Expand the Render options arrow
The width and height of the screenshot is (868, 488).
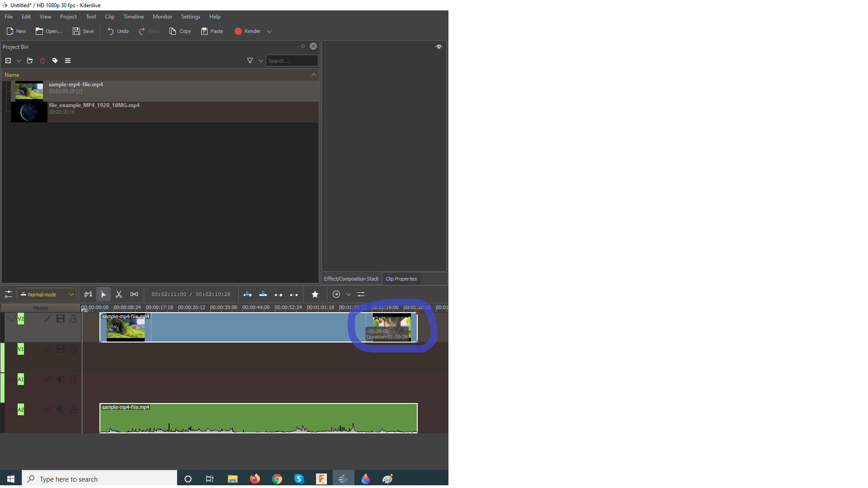[269, 31]
